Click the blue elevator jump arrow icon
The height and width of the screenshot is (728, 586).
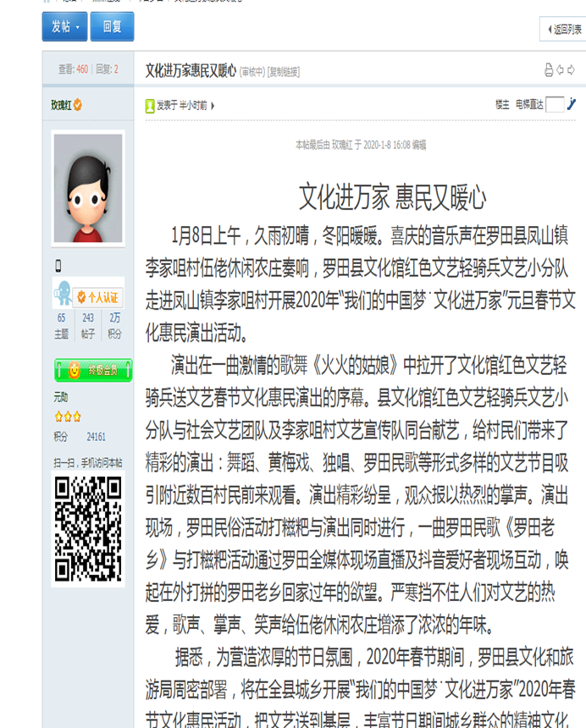pyautogui.click(x=572, y=104)
